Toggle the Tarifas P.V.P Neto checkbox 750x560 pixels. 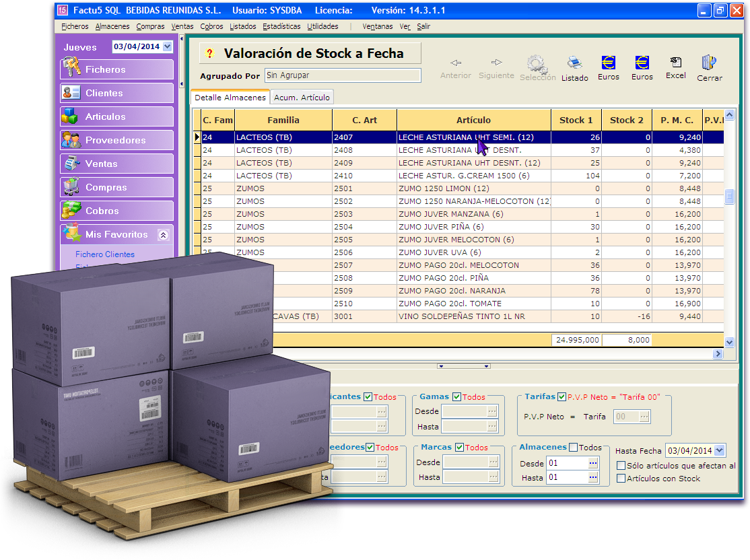[562, 397]
